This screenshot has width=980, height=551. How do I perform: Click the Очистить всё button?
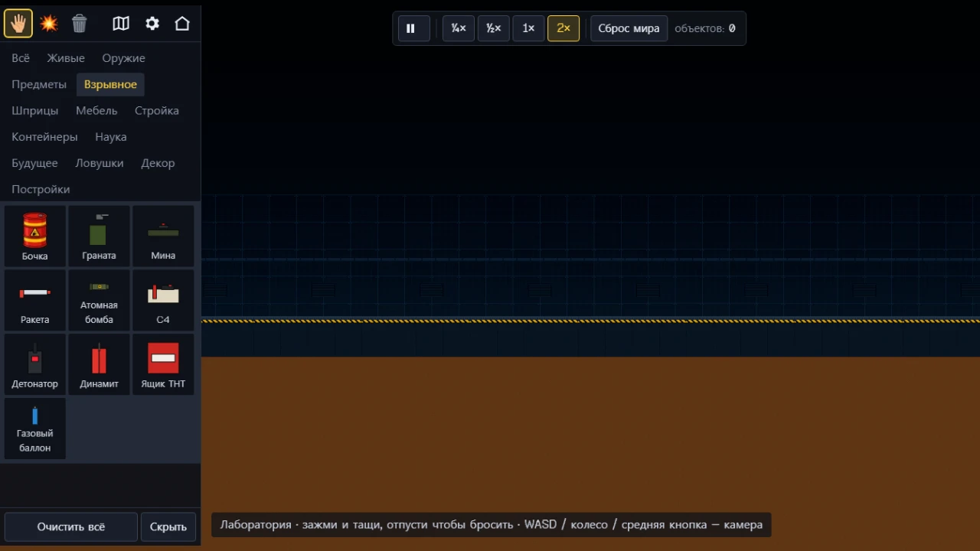click(x=71, y=527)
